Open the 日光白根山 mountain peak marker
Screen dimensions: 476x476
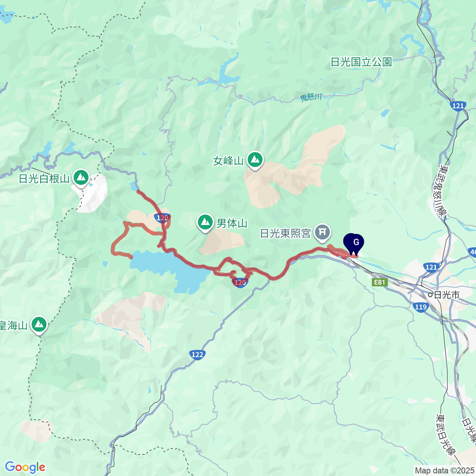(81, 178)
